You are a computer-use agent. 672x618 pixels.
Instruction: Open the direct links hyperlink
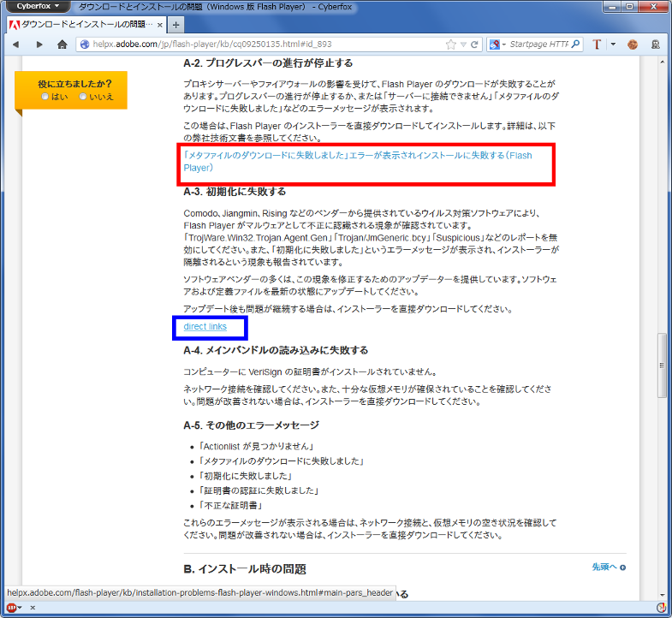click(205, 327)
